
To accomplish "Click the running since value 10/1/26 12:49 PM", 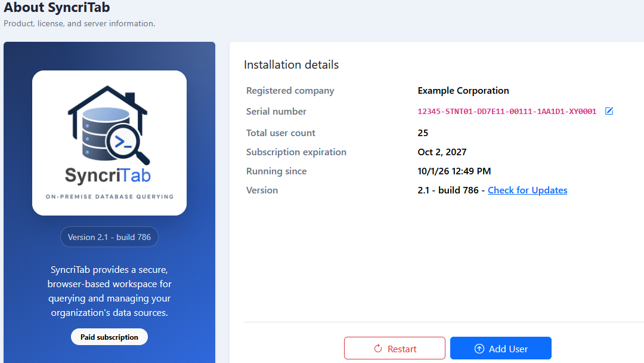I will 454,171.
